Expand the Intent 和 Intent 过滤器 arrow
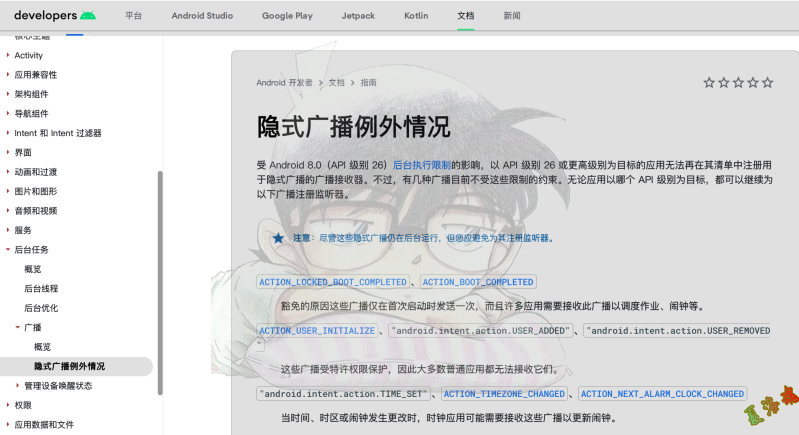The image size is (799, 435). [8, 132]
